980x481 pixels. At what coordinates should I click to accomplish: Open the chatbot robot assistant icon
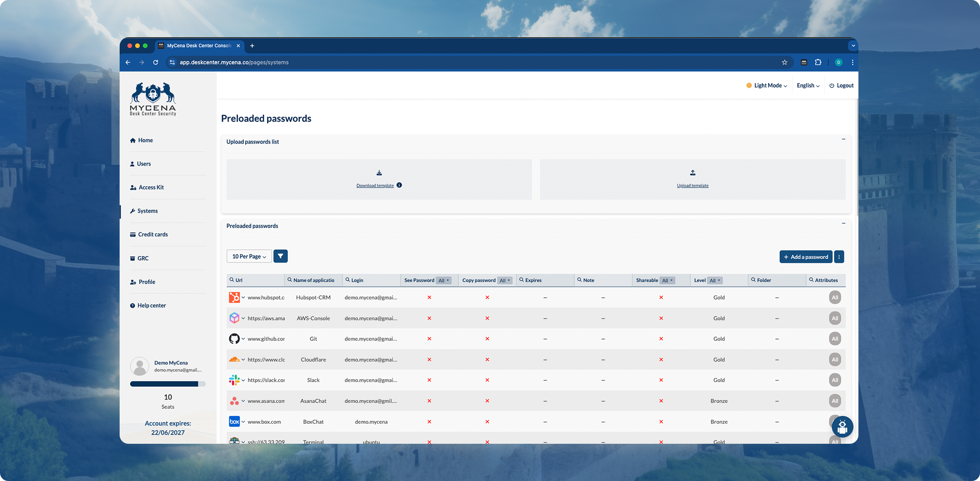click(x=842, y=427)
